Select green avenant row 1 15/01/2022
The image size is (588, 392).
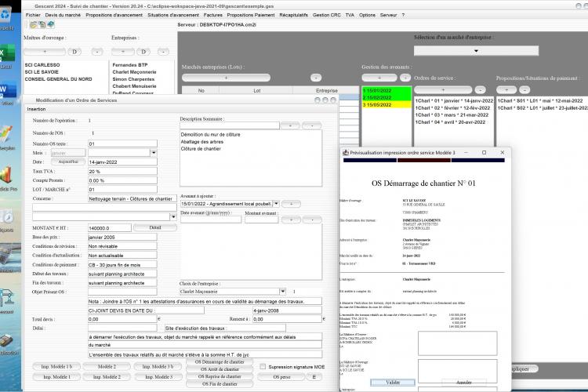coord(387,90)
